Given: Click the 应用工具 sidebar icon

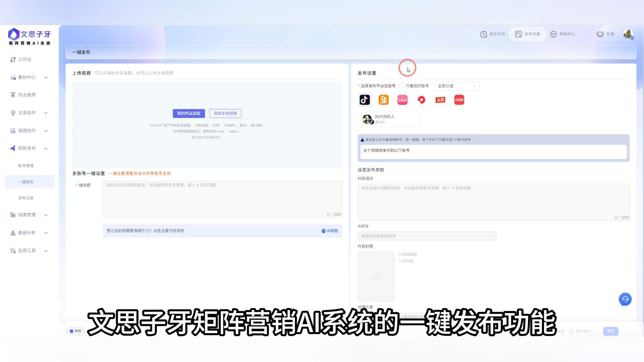Looking at the screenshot, I should coord(13,250).
